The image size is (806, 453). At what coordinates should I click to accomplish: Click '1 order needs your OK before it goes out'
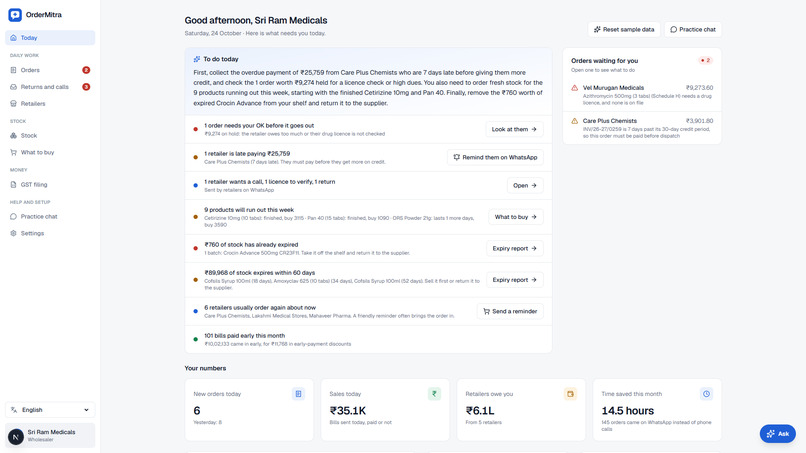pos(259,125)
